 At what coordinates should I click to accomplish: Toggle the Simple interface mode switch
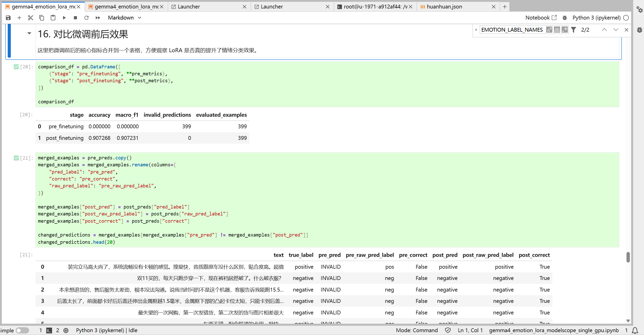tap(22, 330)
